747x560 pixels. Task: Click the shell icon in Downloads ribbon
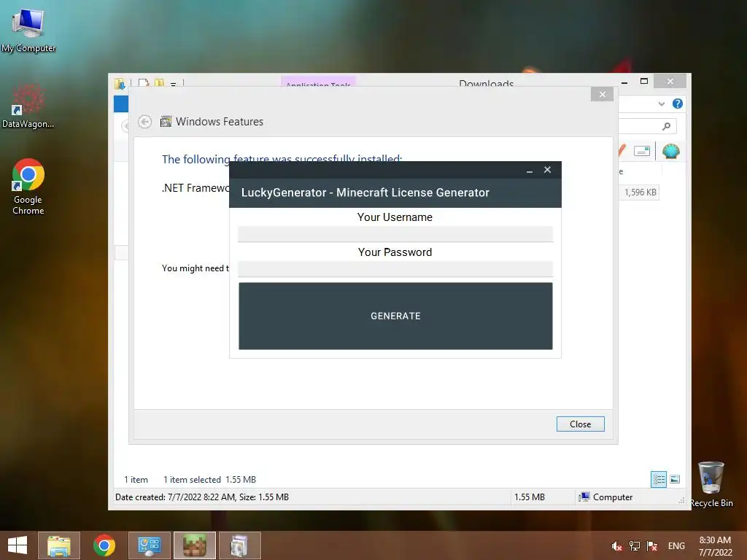[671, 152]
